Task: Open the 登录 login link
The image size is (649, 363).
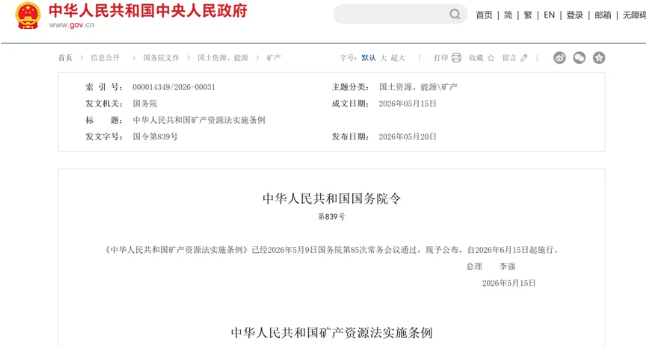Action: (x=574, y=15)
